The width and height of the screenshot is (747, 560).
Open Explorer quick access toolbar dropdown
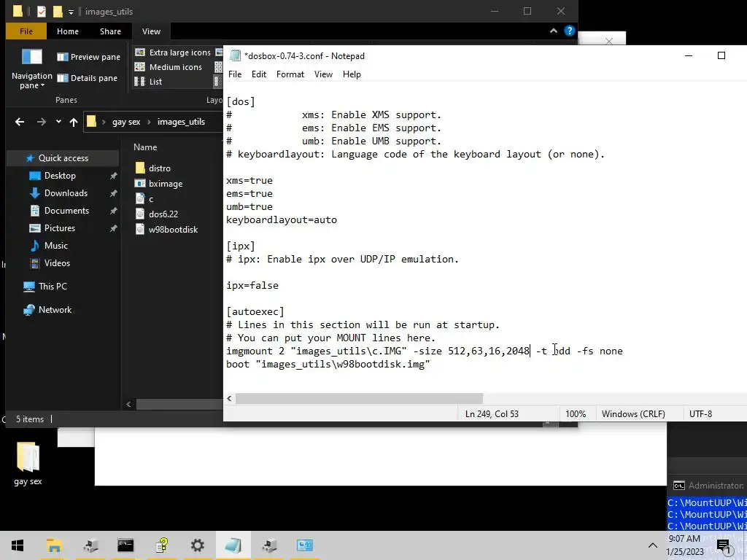coord(71,12)
